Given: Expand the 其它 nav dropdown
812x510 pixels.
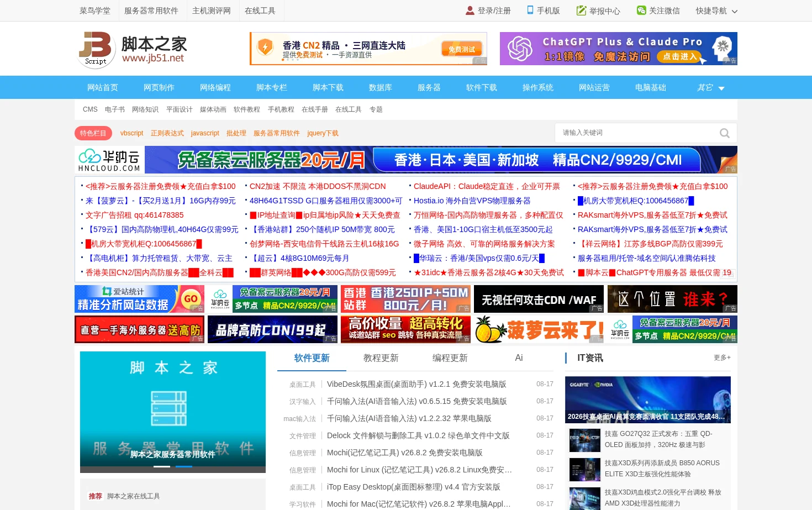Looking at the screenshot, I should coord(711,87).
